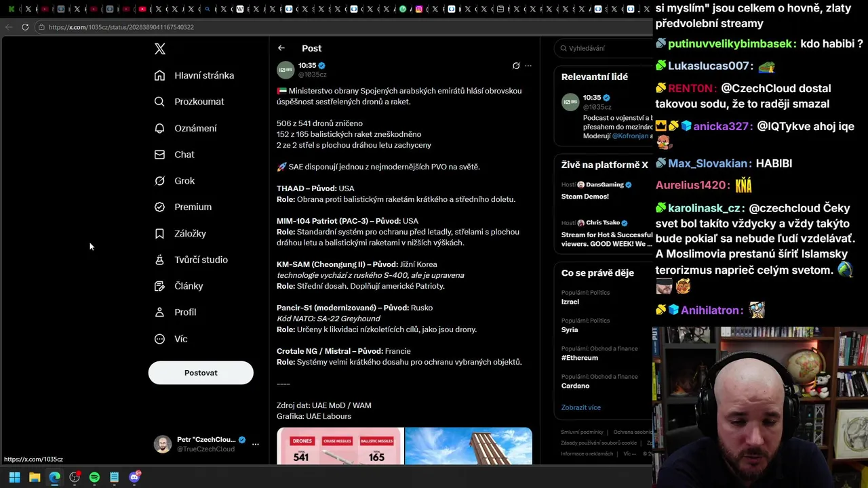Click Hlavní stránka menu label

204,75
